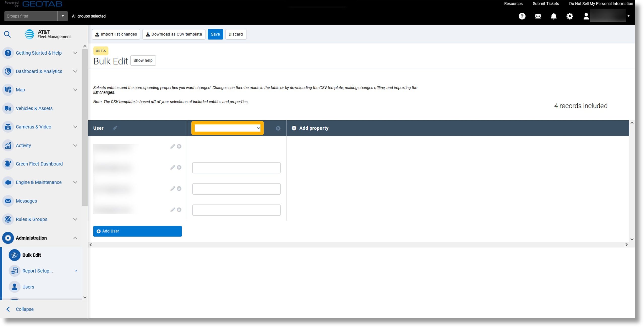Click the pencil icon beside User header
The width and height of the screenshot is (644, 327).
pos(115,128)
